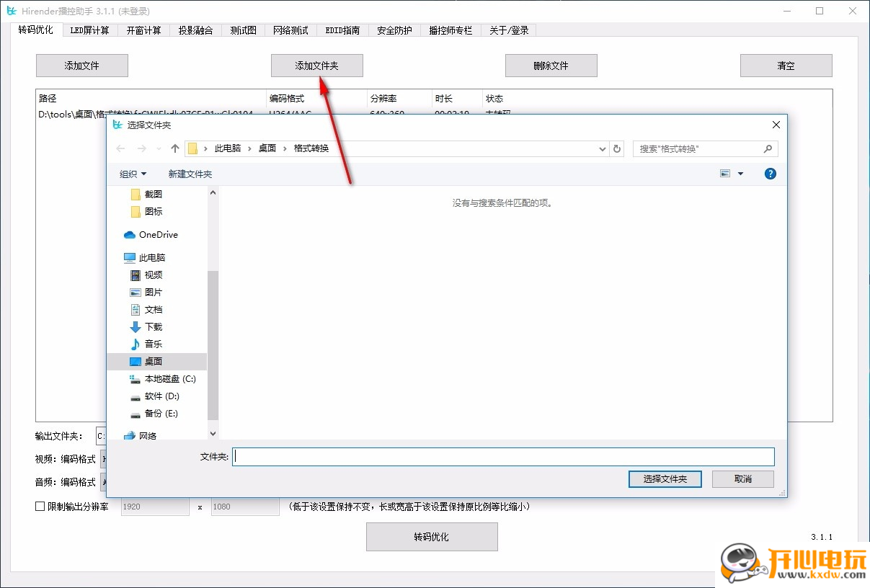This screenshot has height=588, width=870.
Task: Change view layout icon in dialog
Action: point(725,174)
